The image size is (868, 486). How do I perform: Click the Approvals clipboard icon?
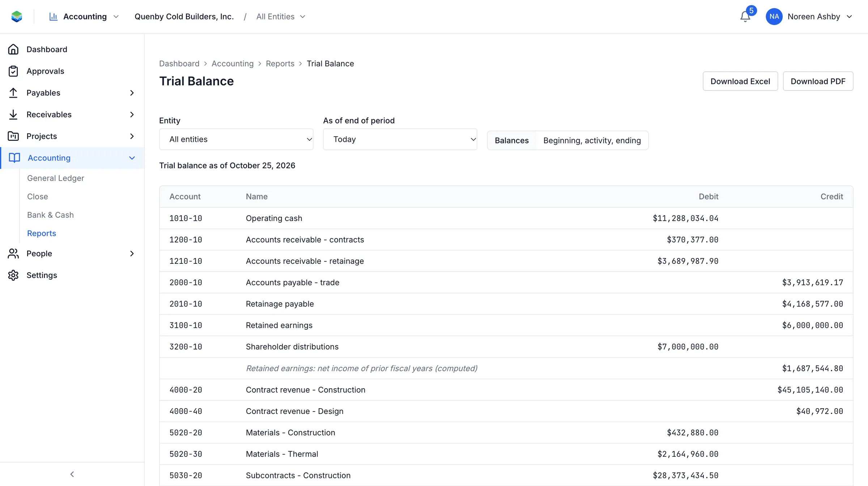tap(13, 71)
